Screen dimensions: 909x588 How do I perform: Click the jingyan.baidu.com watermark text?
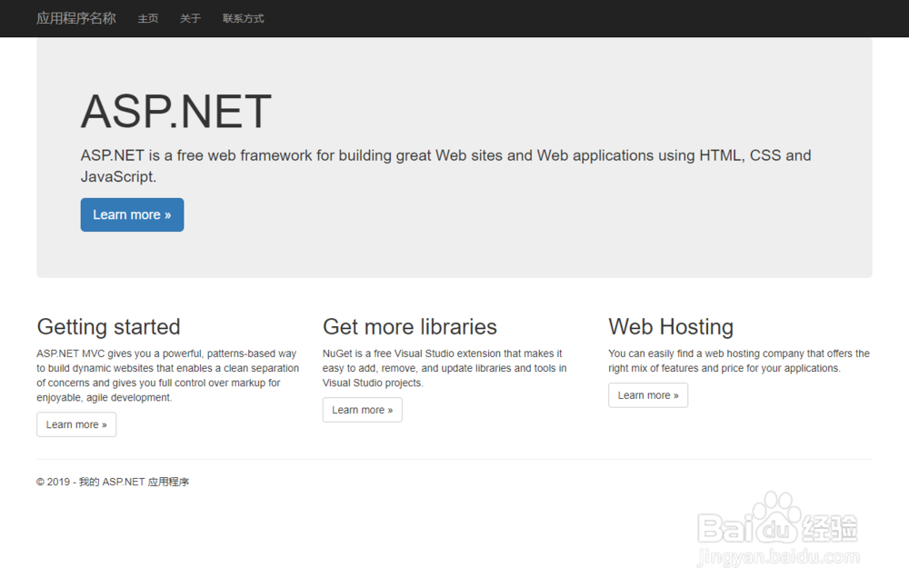point(777,556)
